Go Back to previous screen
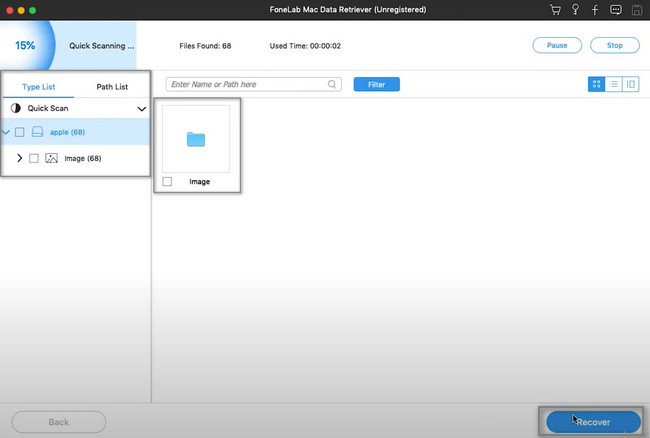This screenshot has width=650, height=438. pos(59,422)
